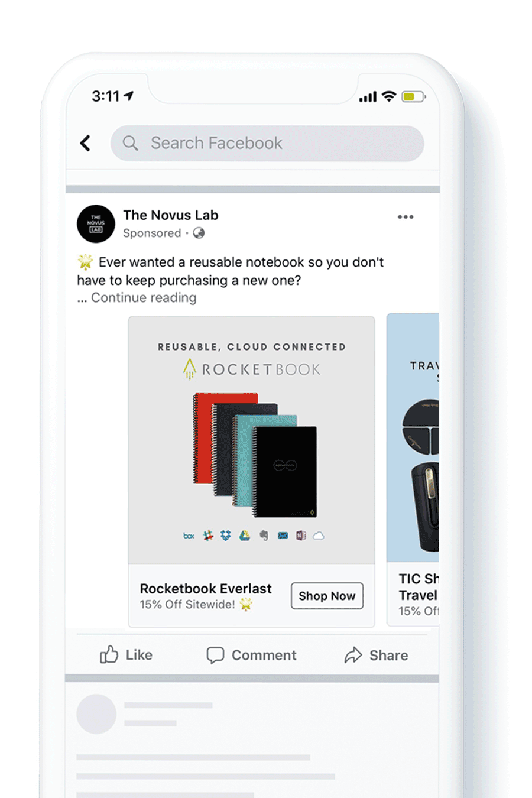Open The Novus Lab page name link
This screenshot has height=798, width=532.
click(171, 215)
